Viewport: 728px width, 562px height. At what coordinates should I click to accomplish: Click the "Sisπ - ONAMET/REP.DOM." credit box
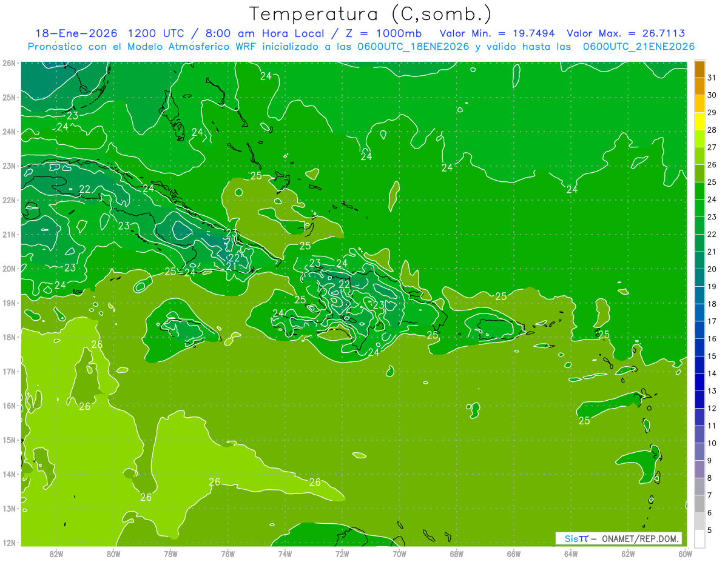pos(619,538)
